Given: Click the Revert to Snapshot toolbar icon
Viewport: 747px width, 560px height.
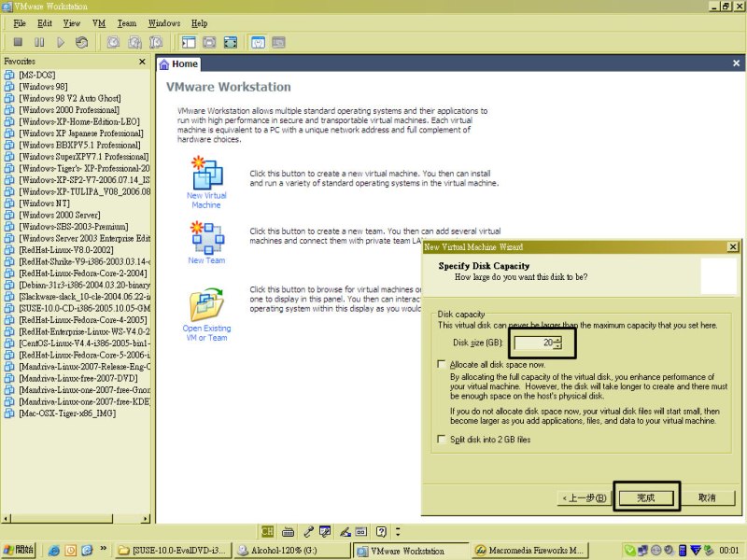Looking at the screenshot, I should click(134, 42).
